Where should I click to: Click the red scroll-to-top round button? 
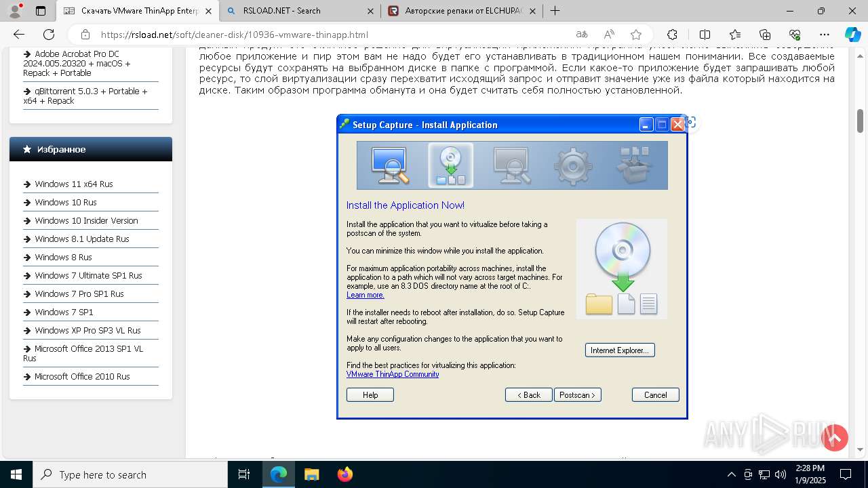pos(835,438)
